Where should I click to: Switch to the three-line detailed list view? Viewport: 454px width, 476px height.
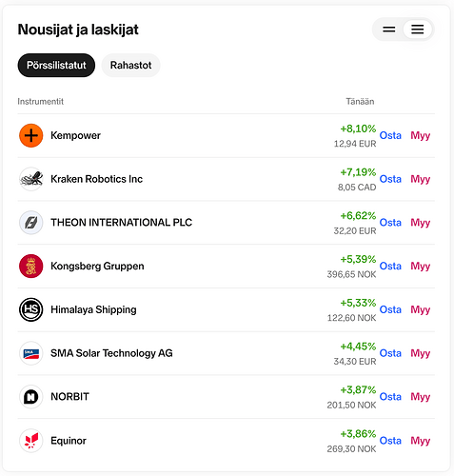click(418, 30)
